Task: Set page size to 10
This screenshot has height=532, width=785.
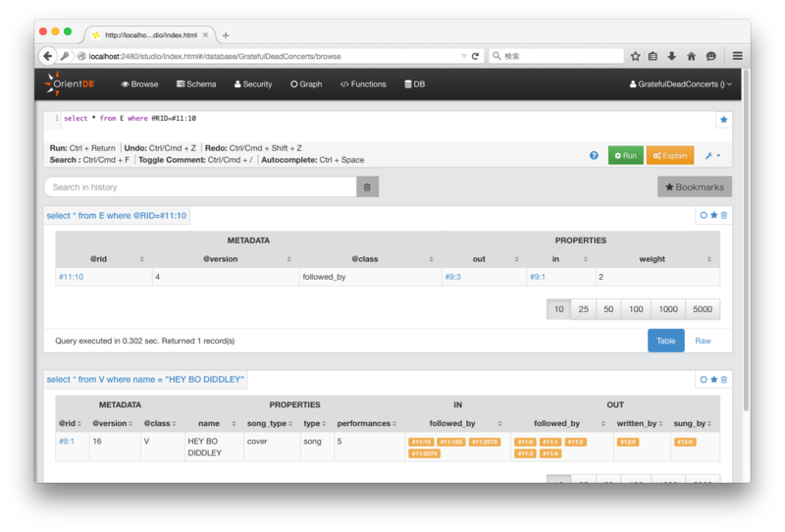Action: [x=558, y=309]
